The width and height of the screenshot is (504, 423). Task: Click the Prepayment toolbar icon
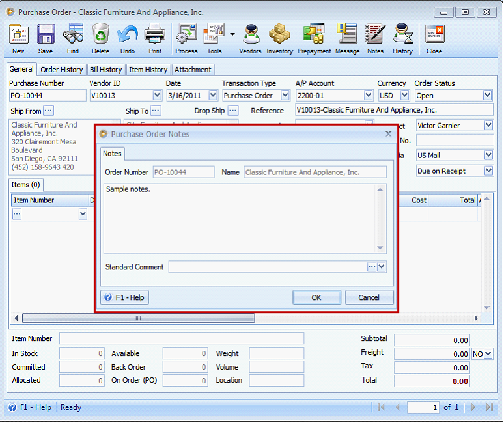click(314, 38)
